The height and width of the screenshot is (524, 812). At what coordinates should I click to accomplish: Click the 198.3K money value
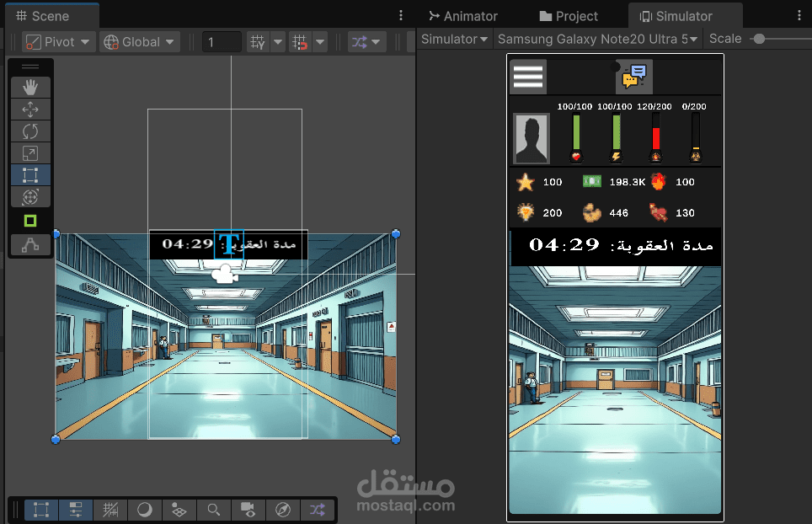tap(628, 182)
